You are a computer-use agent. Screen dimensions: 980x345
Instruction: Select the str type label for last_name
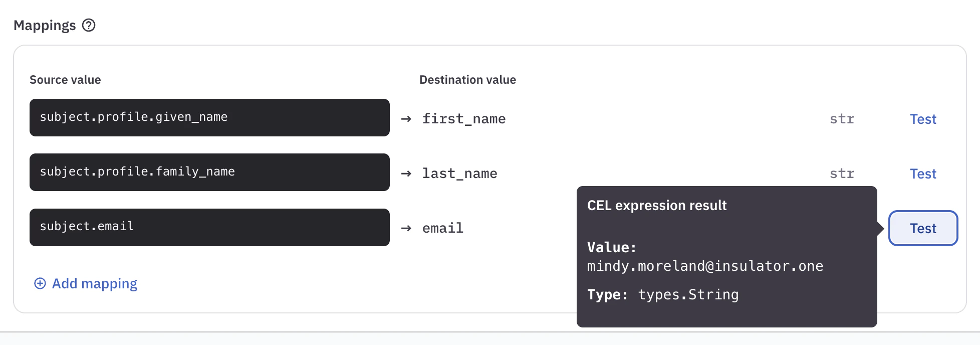(842, 173)
